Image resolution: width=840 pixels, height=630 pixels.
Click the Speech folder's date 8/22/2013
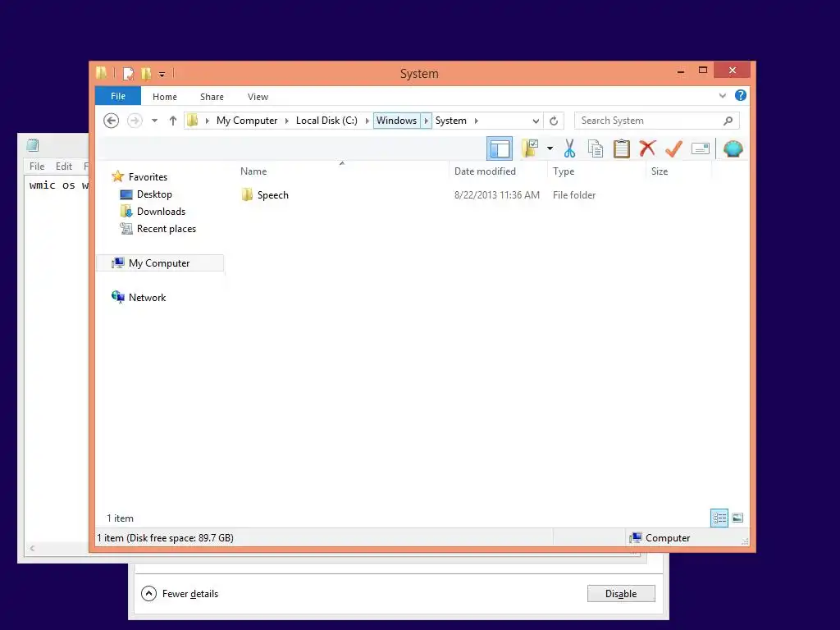click(496, 195)
